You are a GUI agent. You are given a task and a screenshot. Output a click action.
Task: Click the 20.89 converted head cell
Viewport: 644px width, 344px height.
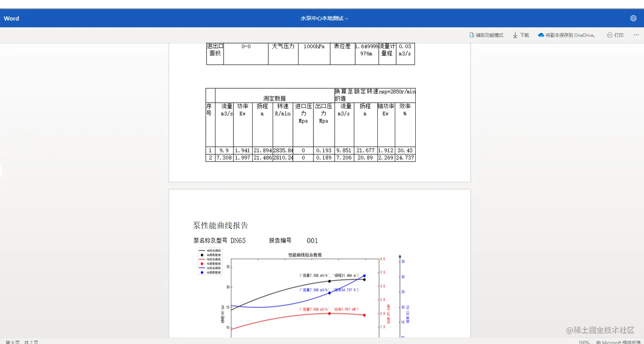coord(365,158)
